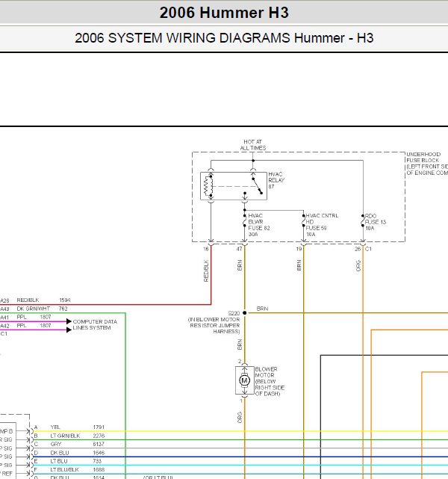This screenshot has height=479, width=448.
Task: Select the "LT BLU" label on row E
Action: click(x=59, y=461)
